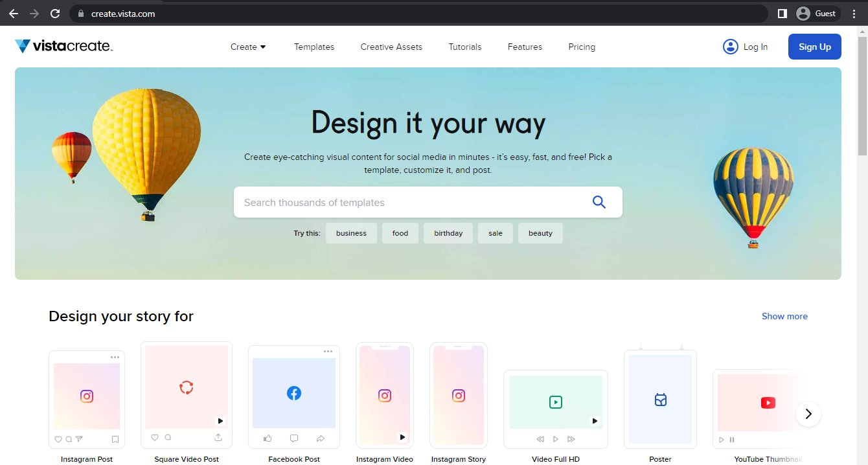Screen dimensions: 868x465
Task: Click the VistaCreate logo
Action: [63, 46]
